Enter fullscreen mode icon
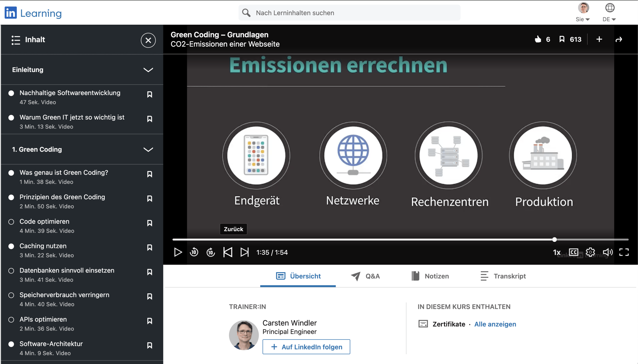 pos(624,252)
